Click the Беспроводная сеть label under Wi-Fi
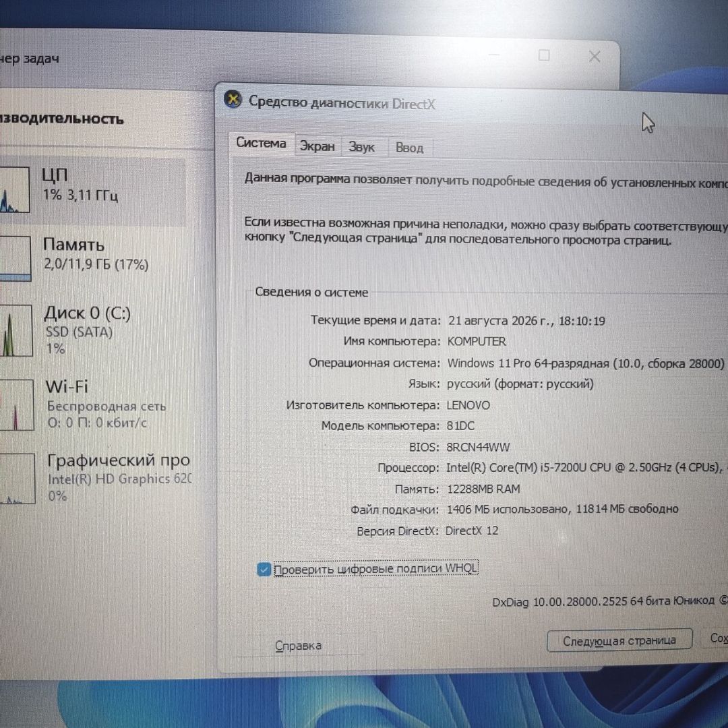 pos(107,406)
